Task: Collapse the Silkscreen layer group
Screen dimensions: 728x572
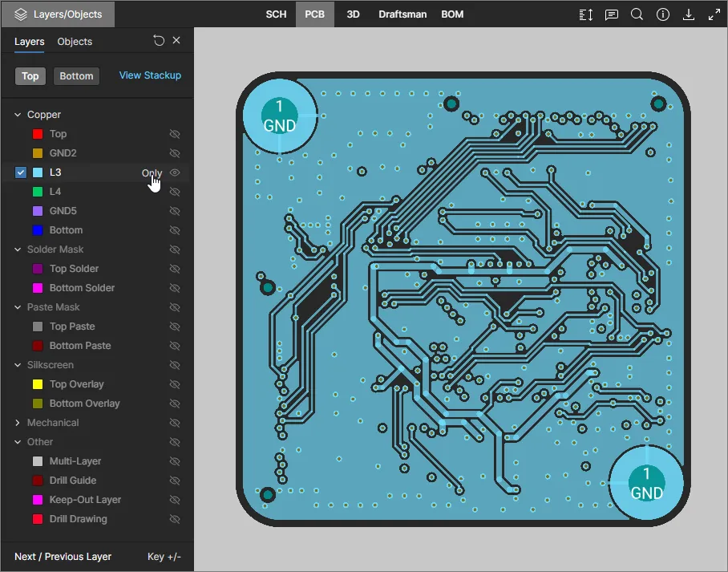Action: [x=18, y=365]
